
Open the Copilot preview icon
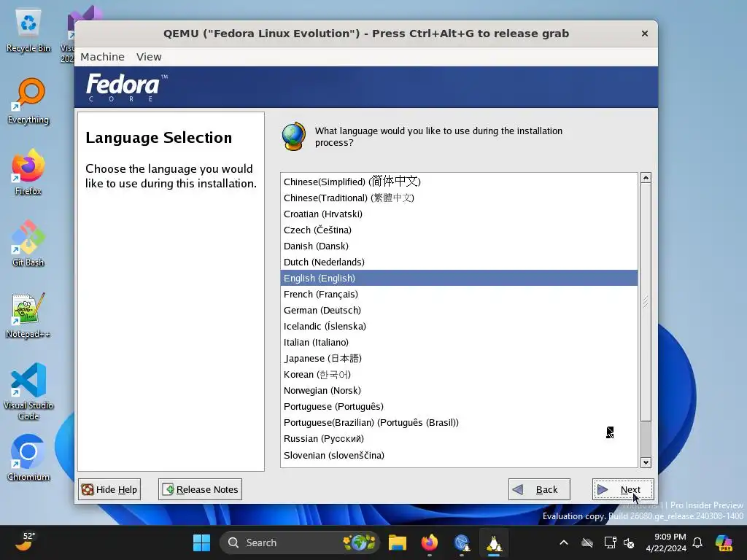point(724,542)
